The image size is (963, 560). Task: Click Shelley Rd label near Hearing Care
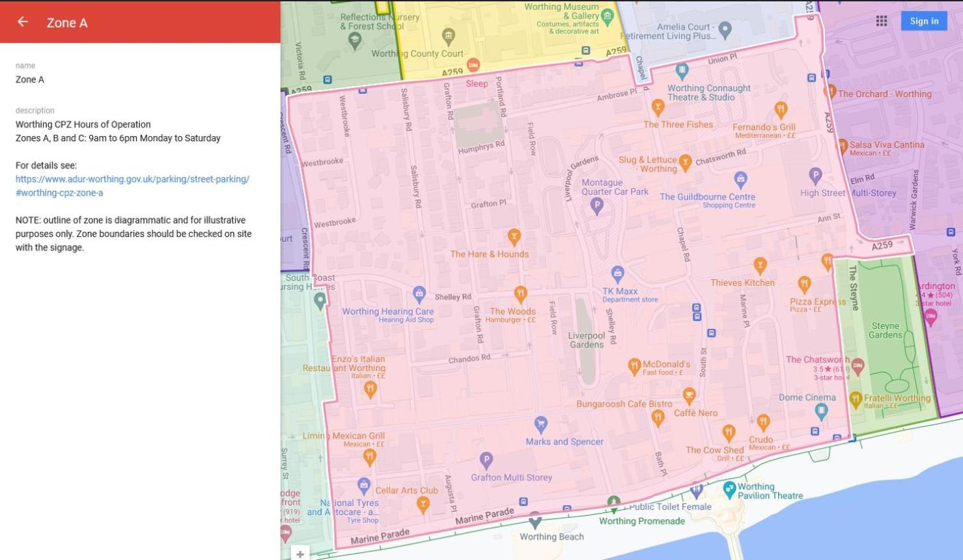[453, 297]
